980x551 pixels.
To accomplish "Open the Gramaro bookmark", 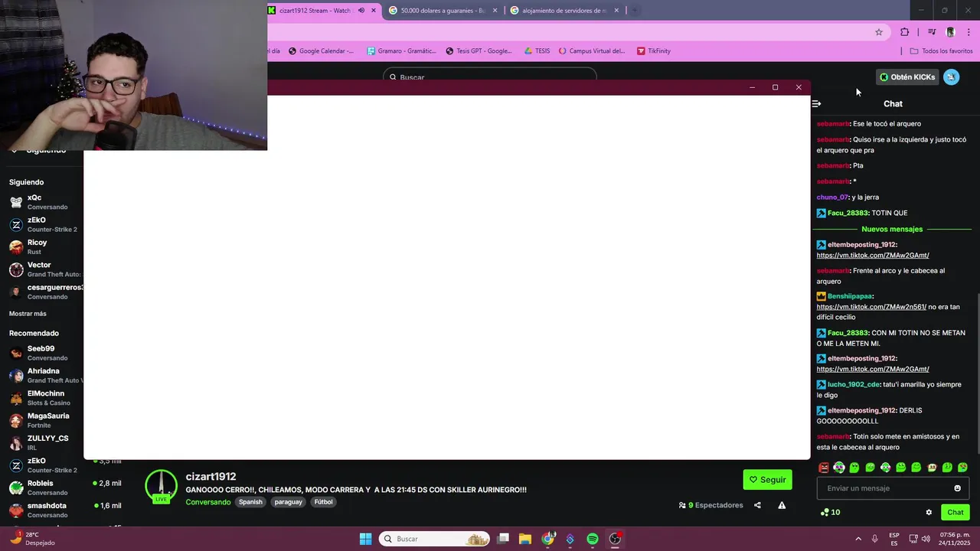I will 401,51.
